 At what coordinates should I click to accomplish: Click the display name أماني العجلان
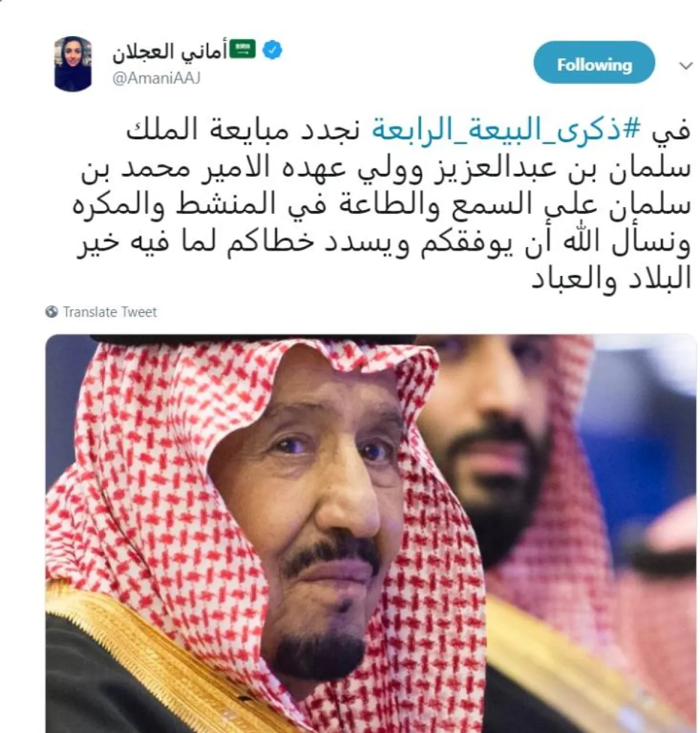169,51
